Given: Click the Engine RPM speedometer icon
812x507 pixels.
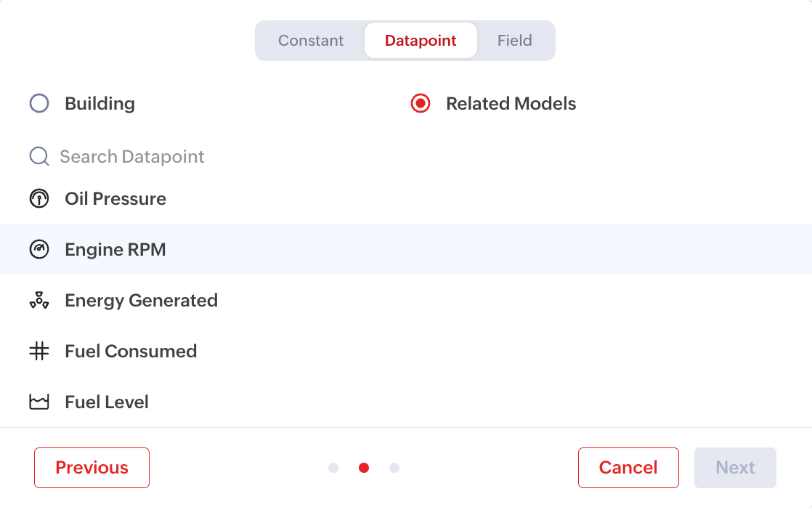Looking at the screenshot, I should tap(39, 250).
